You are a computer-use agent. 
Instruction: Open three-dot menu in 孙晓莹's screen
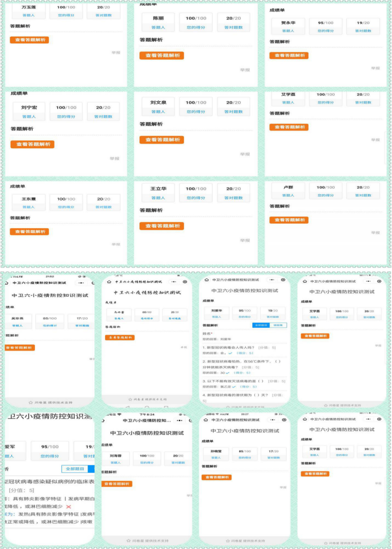273,420
